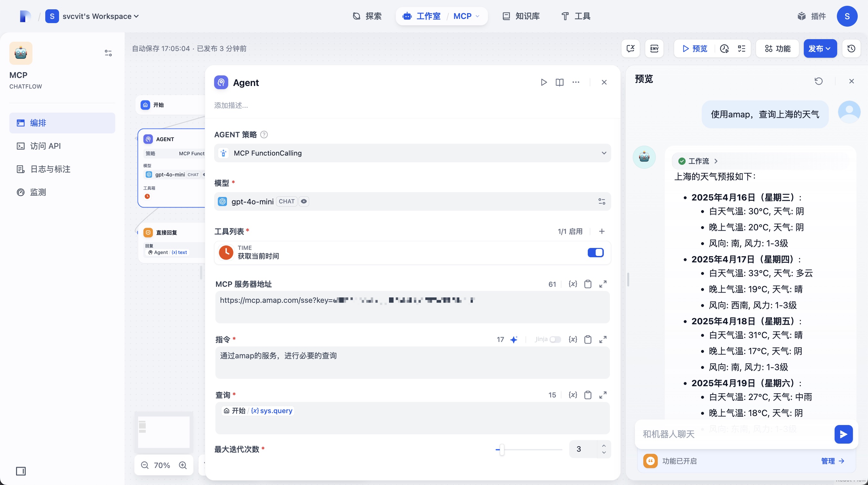Add tool with plus icon
The image size is (868, 485).
(x=602, y=231)
